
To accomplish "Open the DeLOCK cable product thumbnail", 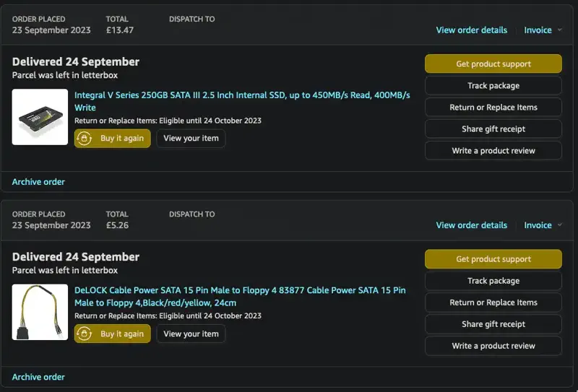I will click(x=40, y=312).
